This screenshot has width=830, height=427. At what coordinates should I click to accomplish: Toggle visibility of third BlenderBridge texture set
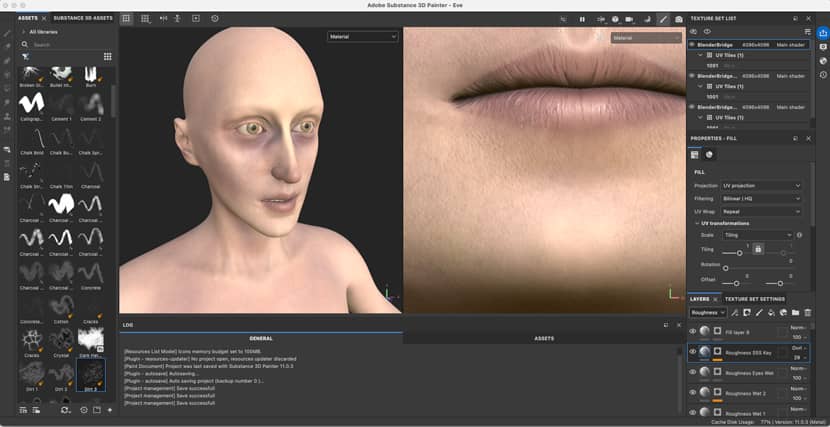pos(692,107)
